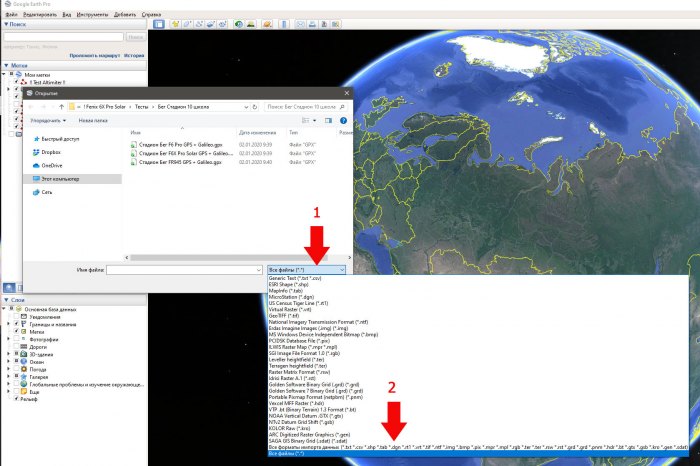Collapse the Поиск panel header

coord(74,25)
